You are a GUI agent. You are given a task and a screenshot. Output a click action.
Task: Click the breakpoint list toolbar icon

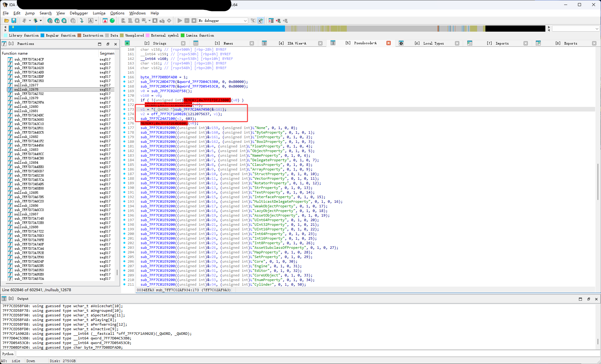(x=271, y=21)
